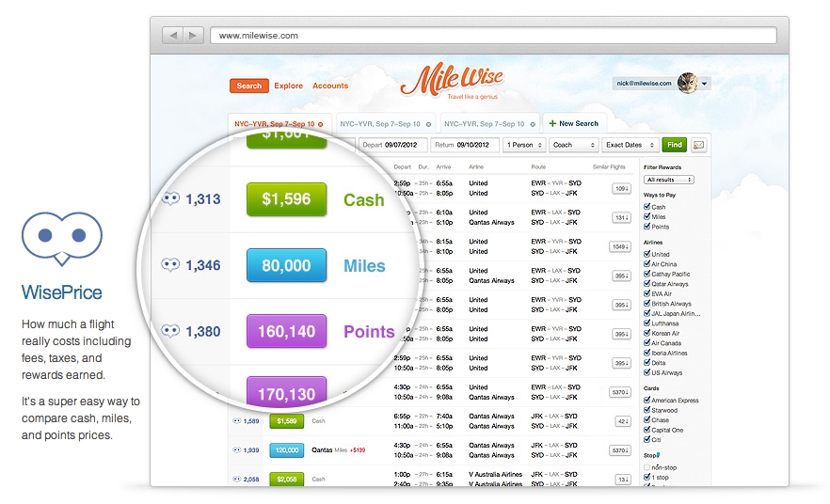Toggle the Capital One card checkbox
This screenshot has height=504, width=830.
(646, 430)
